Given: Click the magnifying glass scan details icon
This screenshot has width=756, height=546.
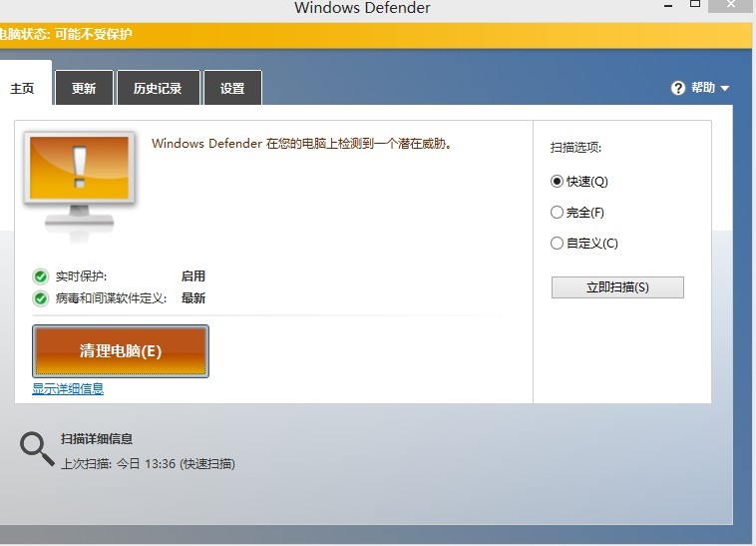Looking at the screenshot, I should coord(37,449).
